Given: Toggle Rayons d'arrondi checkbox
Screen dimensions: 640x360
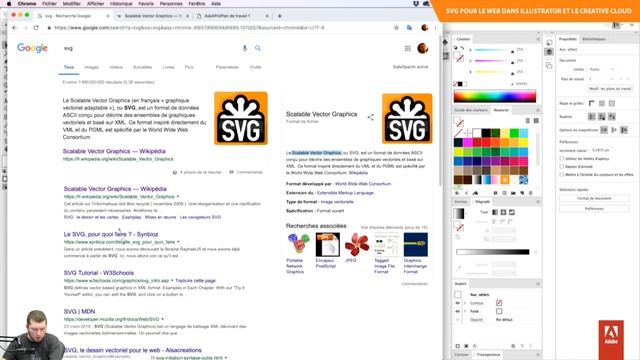Looking at the screenshot, I should click(x=562, y=167).
